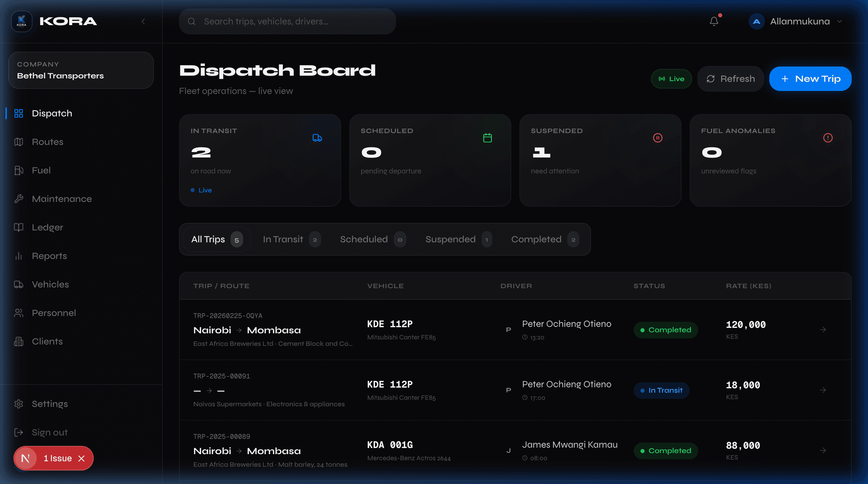The width and height of the screenshot is (868, 484).
Task: Click the search magnifier icon
Action: [192, 21]
